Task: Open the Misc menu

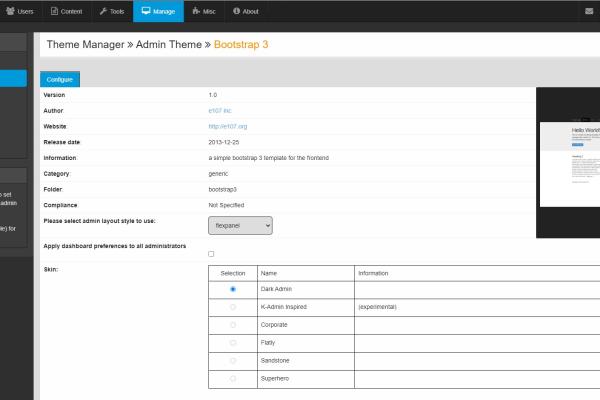Action: [204, 11]
